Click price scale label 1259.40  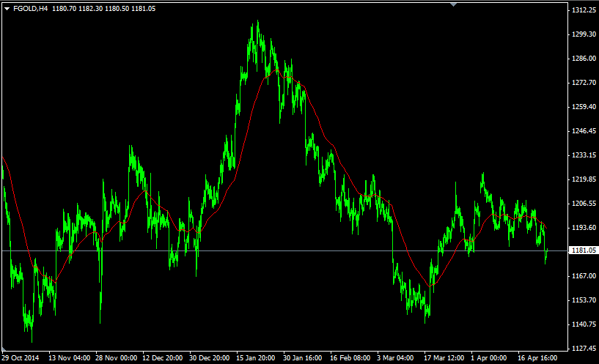click(584, 107)
